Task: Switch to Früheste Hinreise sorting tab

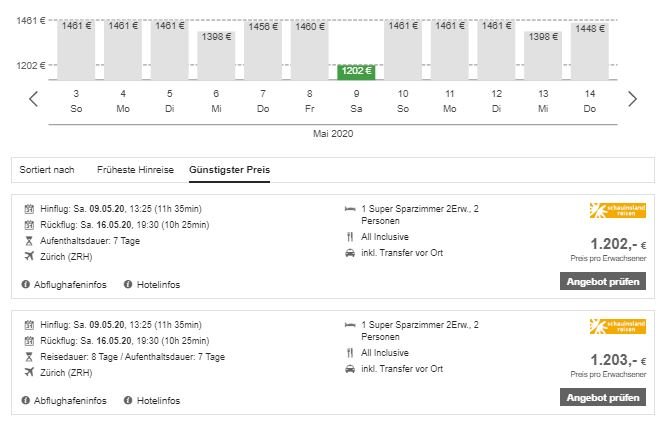Action: [135, 170]
